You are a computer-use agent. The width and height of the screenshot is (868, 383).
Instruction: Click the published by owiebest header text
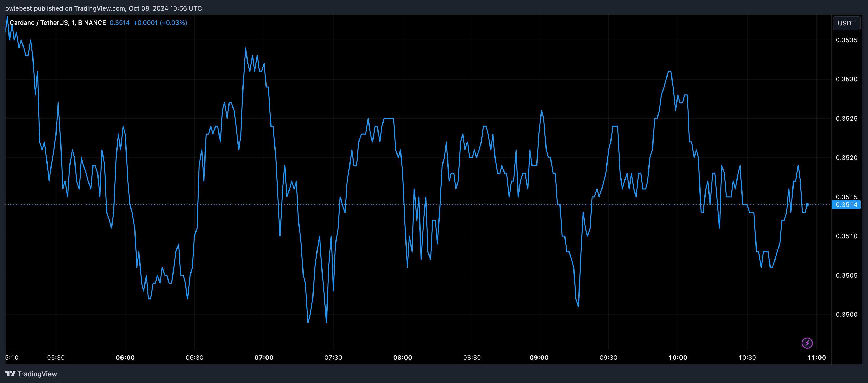(x=104, y=8)
